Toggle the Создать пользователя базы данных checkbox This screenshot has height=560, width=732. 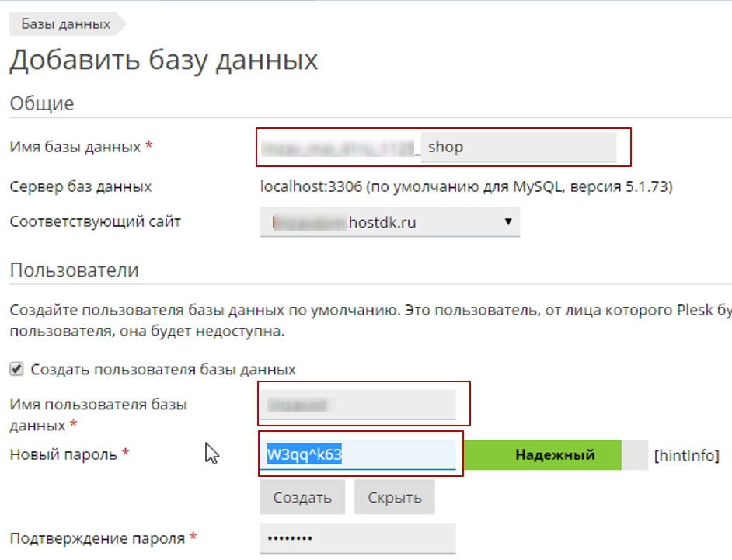point(16,369)
